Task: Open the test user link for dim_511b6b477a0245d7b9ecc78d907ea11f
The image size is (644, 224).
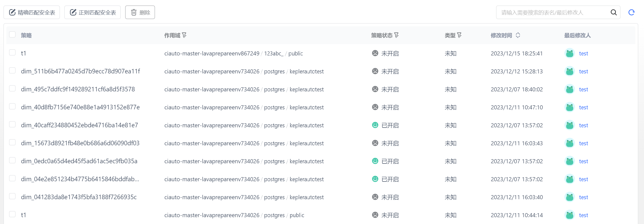Action: pos(583,71)
